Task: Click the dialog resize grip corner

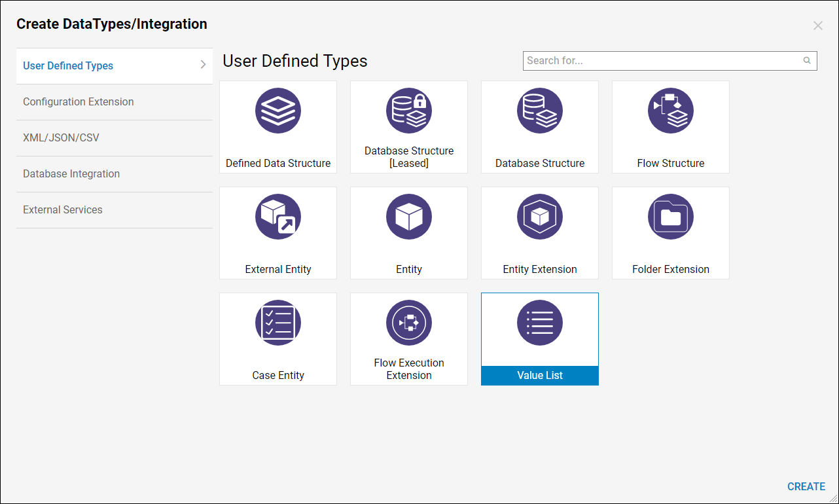Action: 832,498
